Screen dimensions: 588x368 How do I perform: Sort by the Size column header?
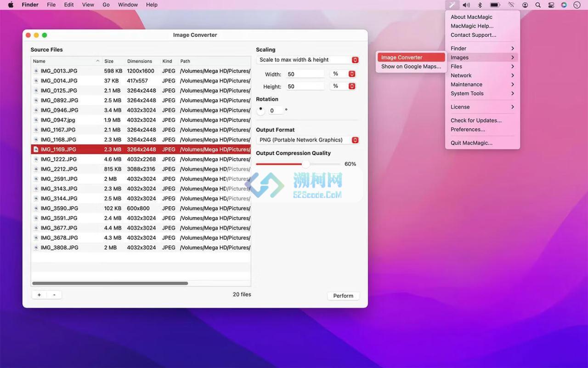point(113,61)
